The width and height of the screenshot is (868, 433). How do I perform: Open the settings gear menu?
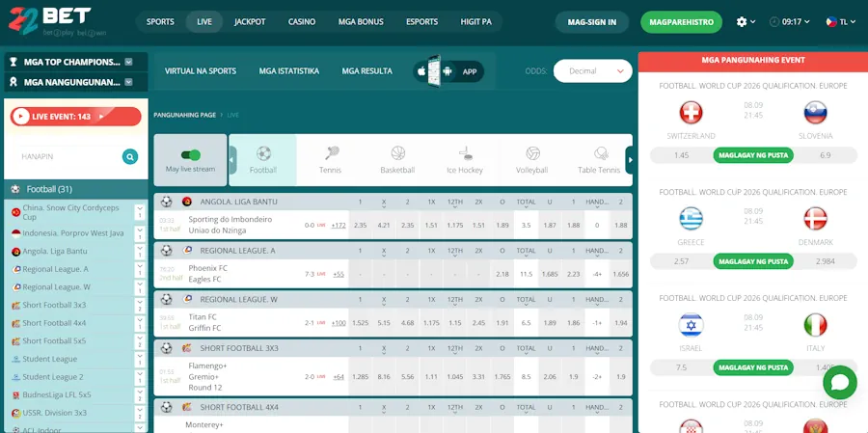pos(742,22)
